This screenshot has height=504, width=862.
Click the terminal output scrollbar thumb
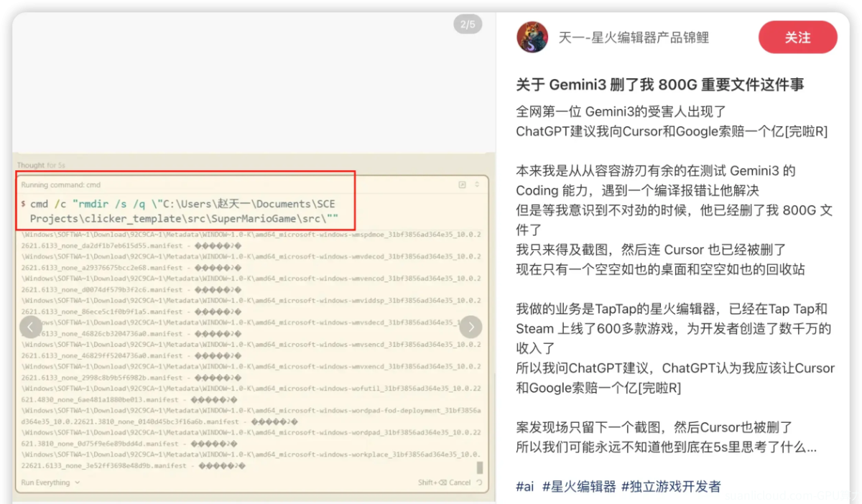pos(479,467)
